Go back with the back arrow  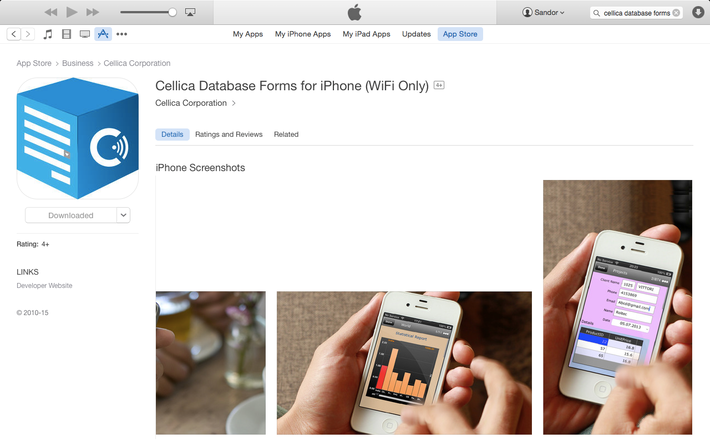(14, 34)
